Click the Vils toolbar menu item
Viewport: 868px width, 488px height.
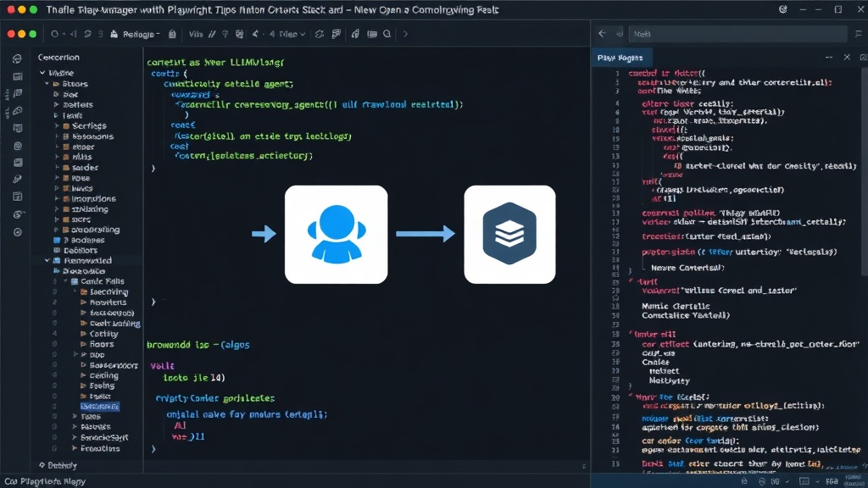coord(196,34)
